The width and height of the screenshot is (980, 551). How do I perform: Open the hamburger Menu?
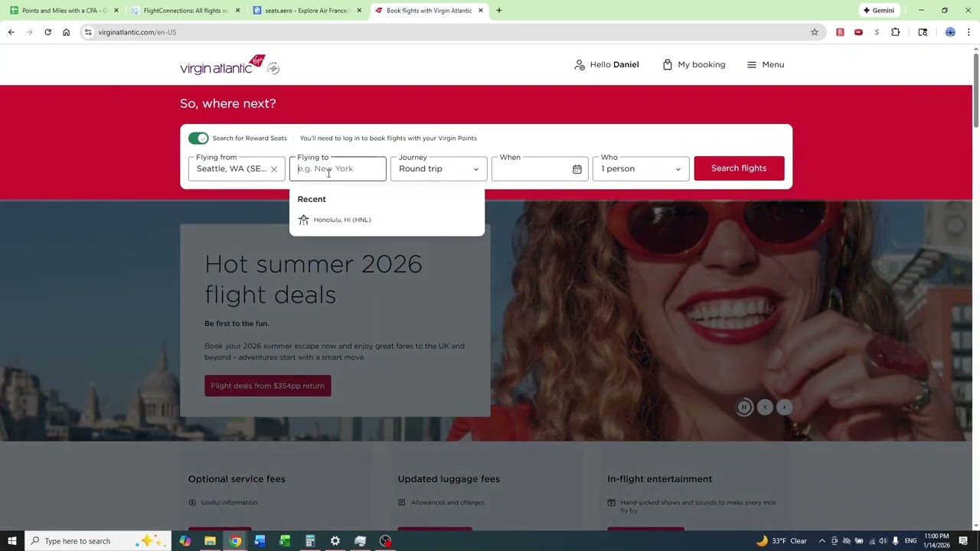pyautogui.click(x=766, y=65)
